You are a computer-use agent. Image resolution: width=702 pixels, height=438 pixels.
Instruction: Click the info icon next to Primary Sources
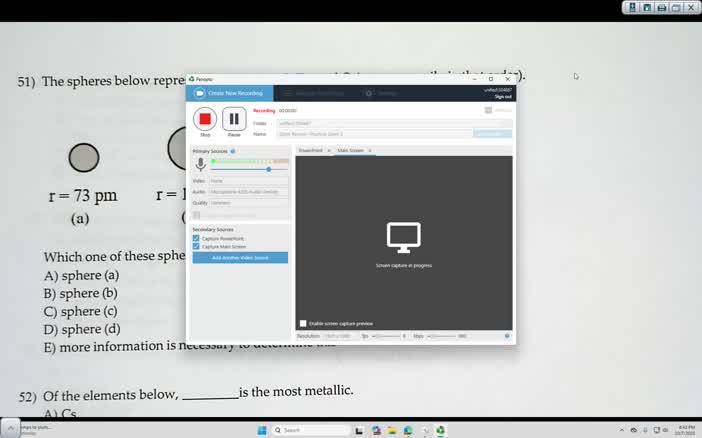(233, 151)
